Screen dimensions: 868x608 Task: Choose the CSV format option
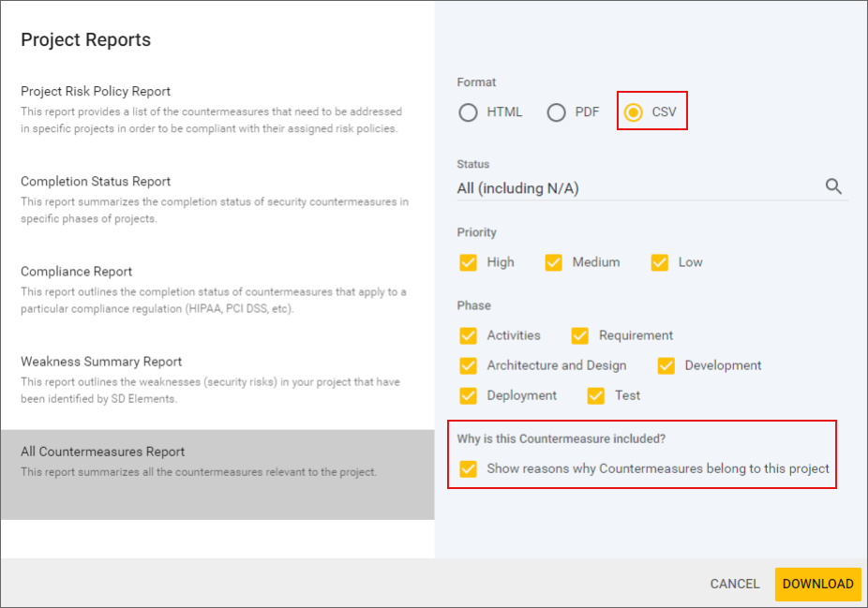tap(634, 112)
